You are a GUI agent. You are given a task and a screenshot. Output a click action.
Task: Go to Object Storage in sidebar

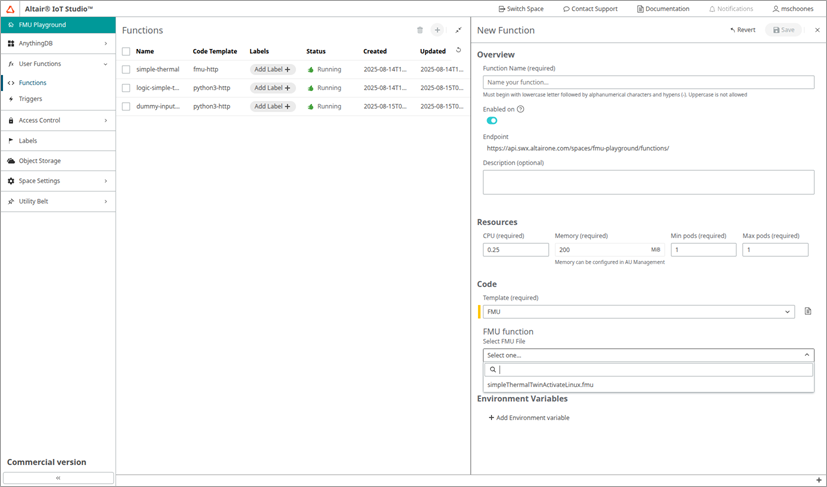click(40, 161)
